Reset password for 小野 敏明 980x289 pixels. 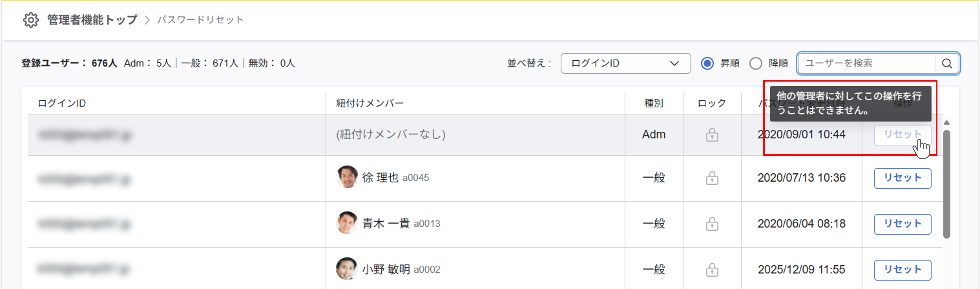[x=902, y=270]
